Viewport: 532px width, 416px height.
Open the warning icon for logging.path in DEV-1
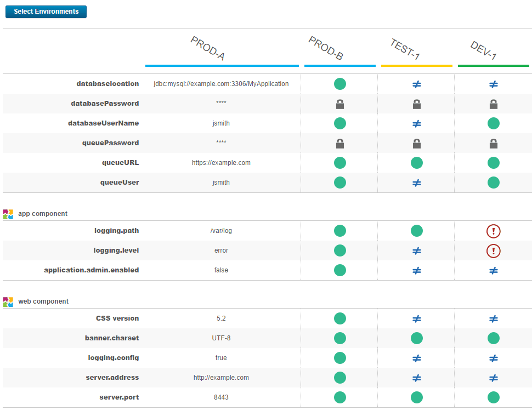pyautogui.click(x=493, y=231)
